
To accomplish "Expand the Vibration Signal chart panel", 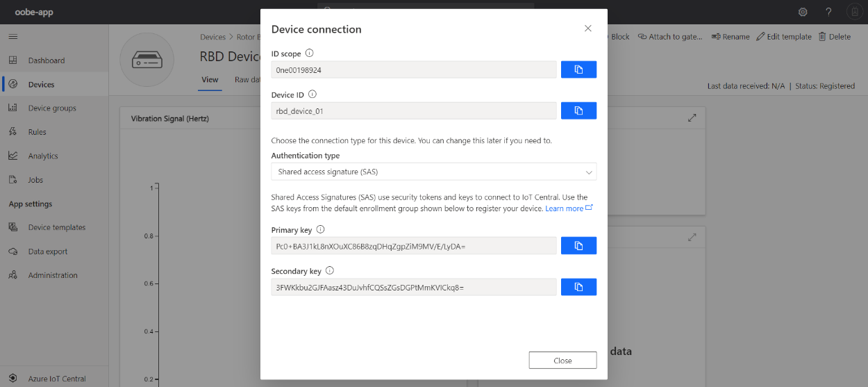I will (x=692, y=118).
